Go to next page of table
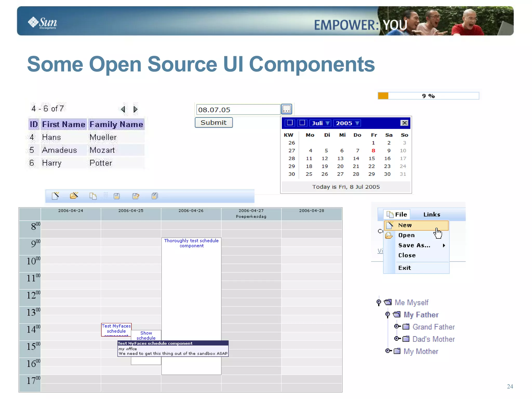The width and height of the screenshot is (532, 399). (x=135, y=109)
